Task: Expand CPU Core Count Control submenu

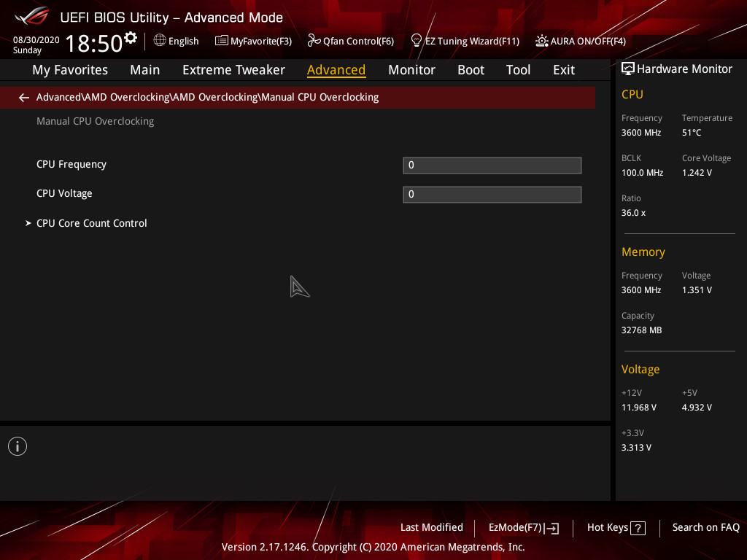Action: point(91,223)
